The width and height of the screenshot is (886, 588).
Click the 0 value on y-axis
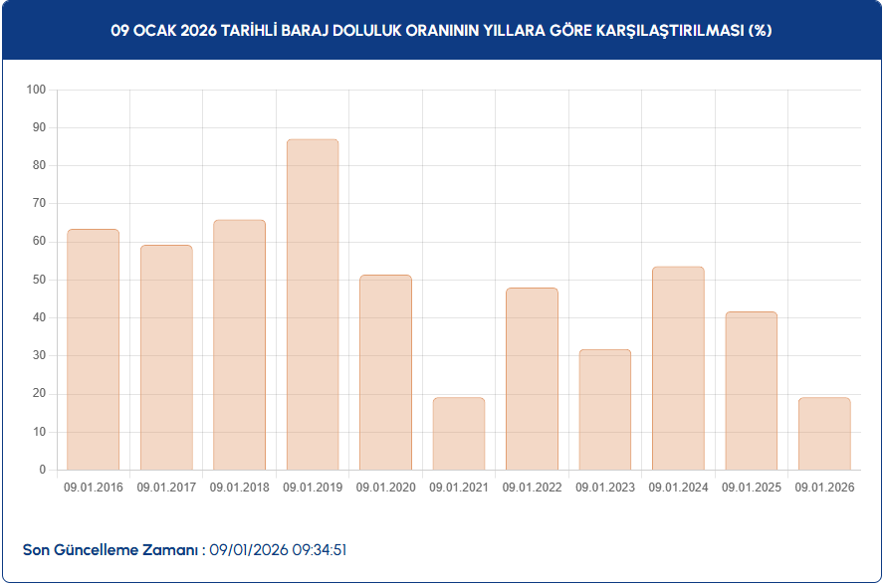click(x=43, y=470)
